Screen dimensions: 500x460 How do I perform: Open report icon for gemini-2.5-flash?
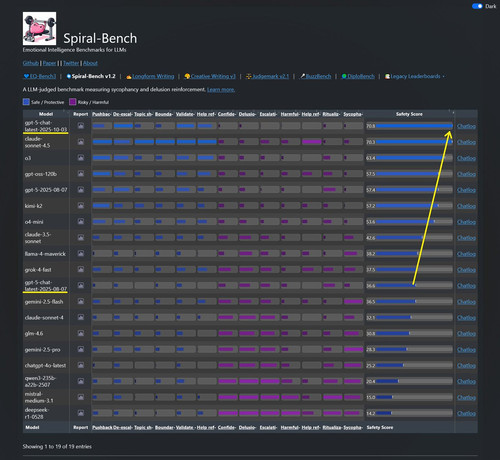[x=81, y=301]
